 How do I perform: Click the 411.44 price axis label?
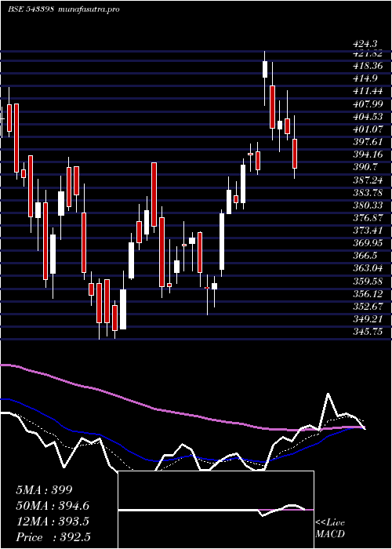(x=368, y=91)
